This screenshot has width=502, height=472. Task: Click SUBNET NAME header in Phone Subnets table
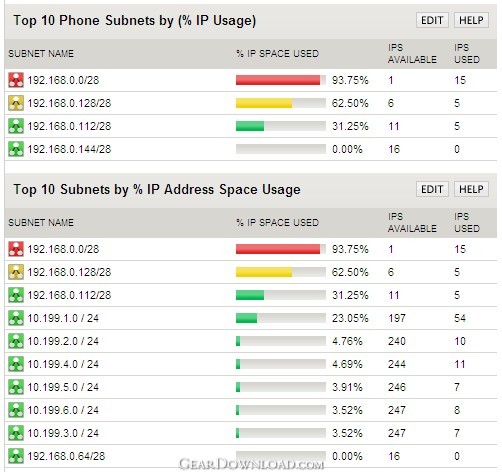pyautogui.click(x=41, y=54)
